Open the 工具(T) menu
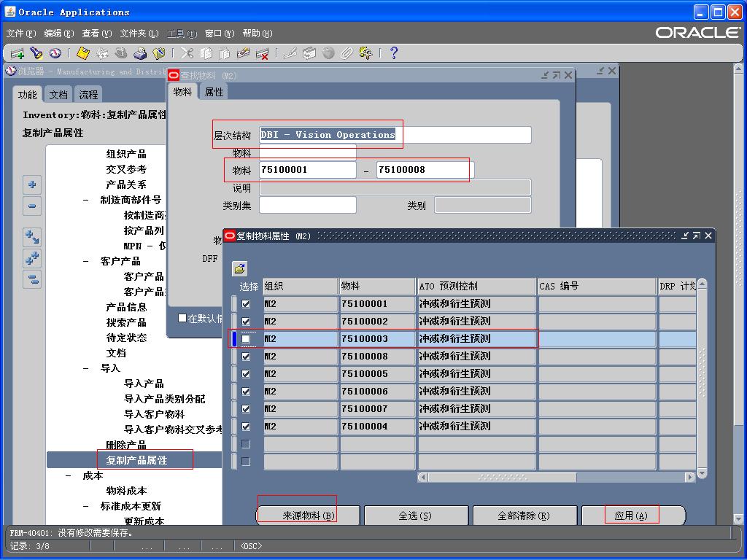The width and height of the screenshot is (747, 560). 182,34
